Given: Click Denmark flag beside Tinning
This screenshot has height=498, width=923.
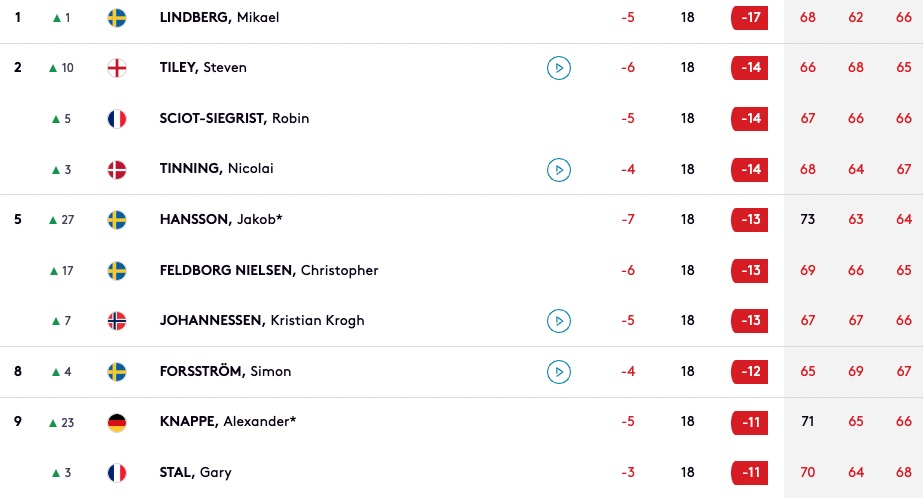Looking at the screenshot, I should tap(117, 170).
